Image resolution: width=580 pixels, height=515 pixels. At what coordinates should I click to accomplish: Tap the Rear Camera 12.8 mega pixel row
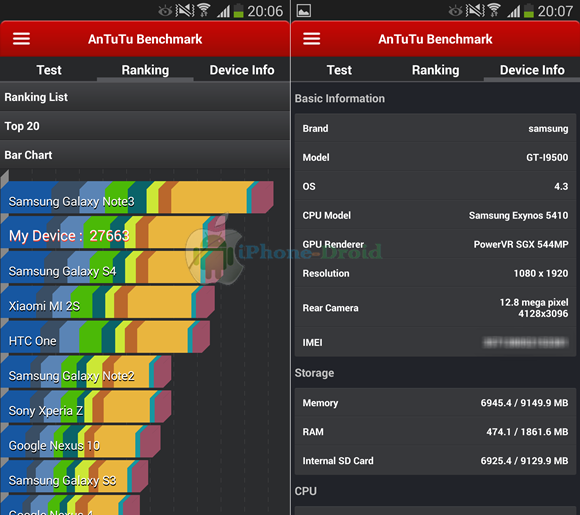[x=435, y=307]
